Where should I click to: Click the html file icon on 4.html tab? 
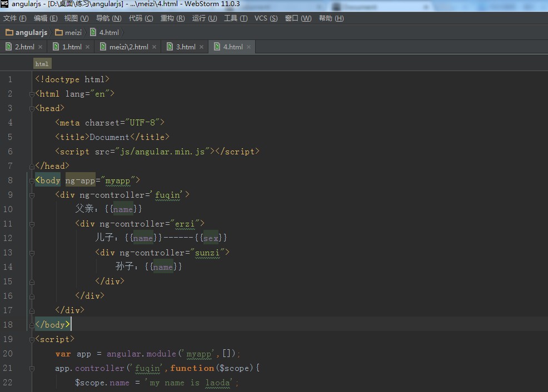[x=217, y=47]
